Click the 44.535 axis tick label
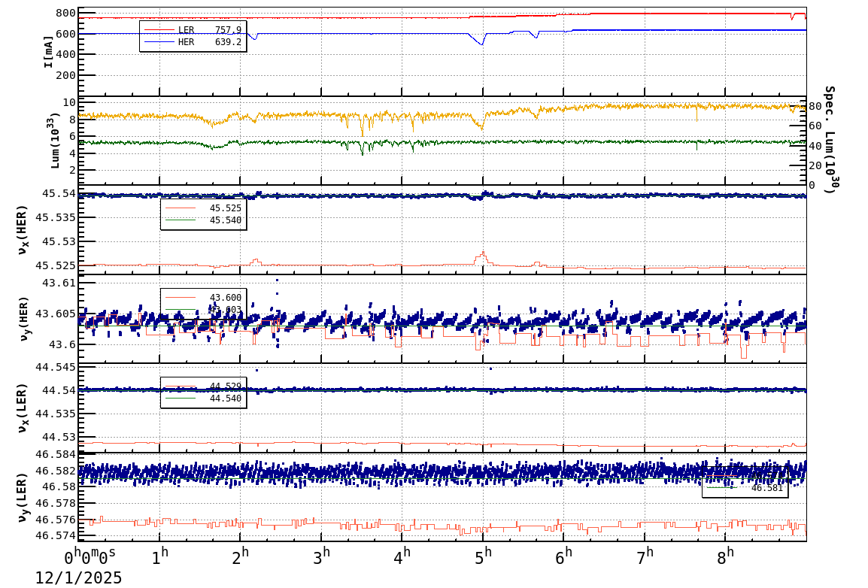 point(56,414)
